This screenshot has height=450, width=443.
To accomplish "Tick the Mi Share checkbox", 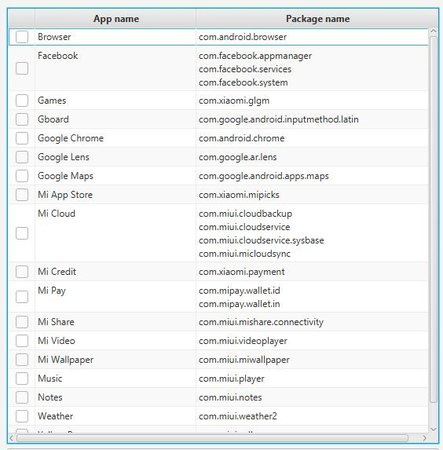I will 22,322.
